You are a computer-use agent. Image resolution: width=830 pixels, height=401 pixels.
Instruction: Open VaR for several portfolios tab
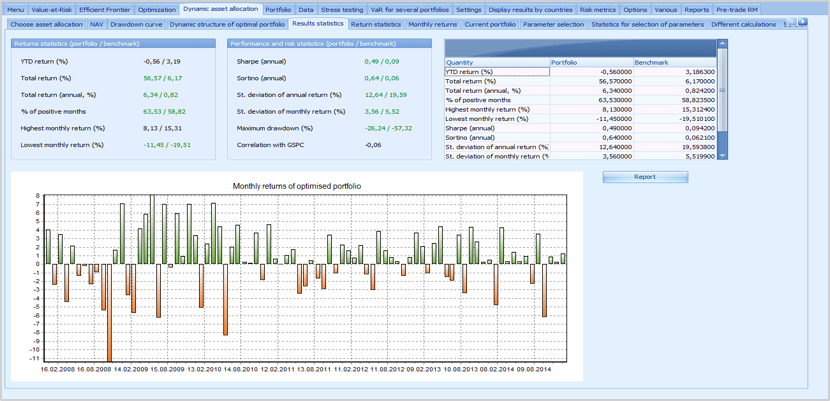click(x=410, y=10)
